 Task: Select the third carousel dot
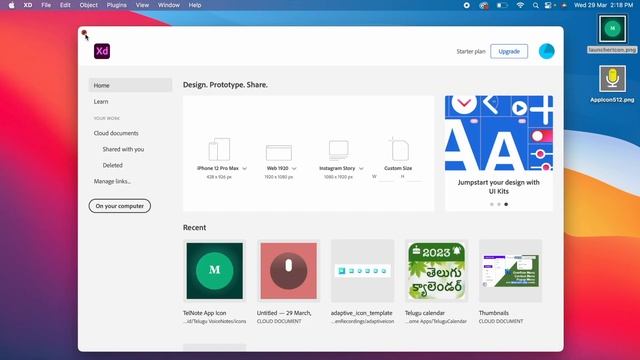[506, 204]
